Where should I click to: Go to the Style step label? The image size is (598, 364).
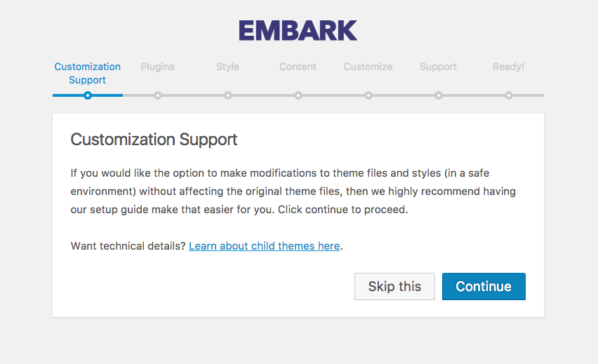pyautogui.click(x=227, y=67)
